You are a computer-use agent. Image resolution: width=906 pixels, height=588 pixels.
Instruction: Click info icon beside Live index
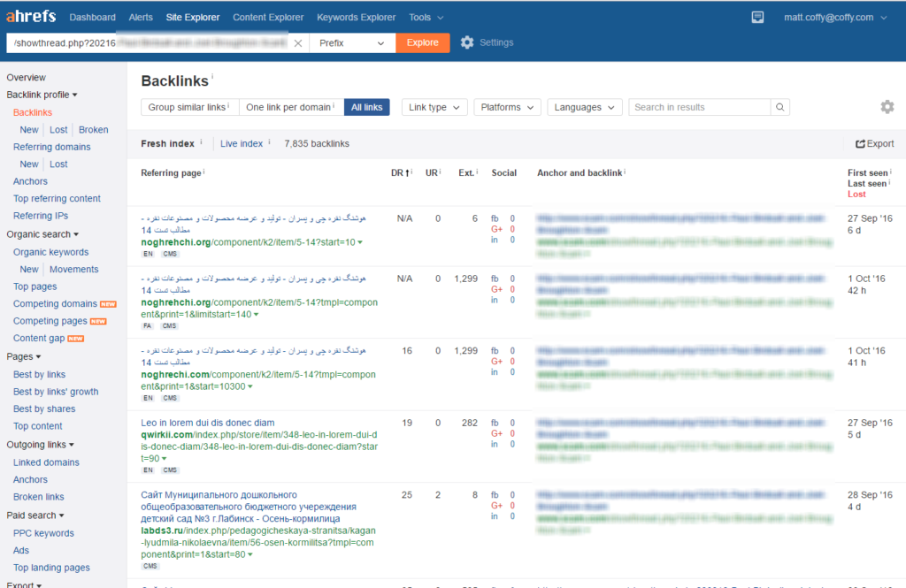coord(269,141)
